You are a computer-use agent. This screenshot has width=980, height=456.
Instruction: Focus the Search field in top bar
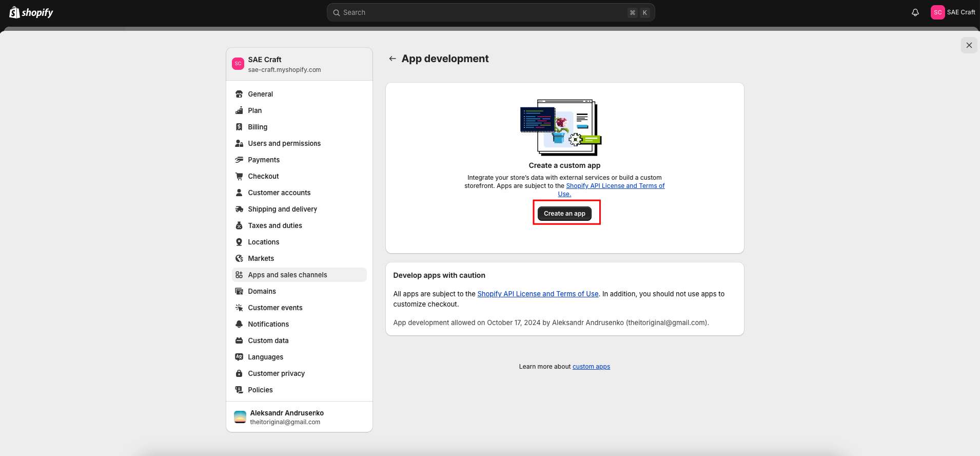click(491, 12)
